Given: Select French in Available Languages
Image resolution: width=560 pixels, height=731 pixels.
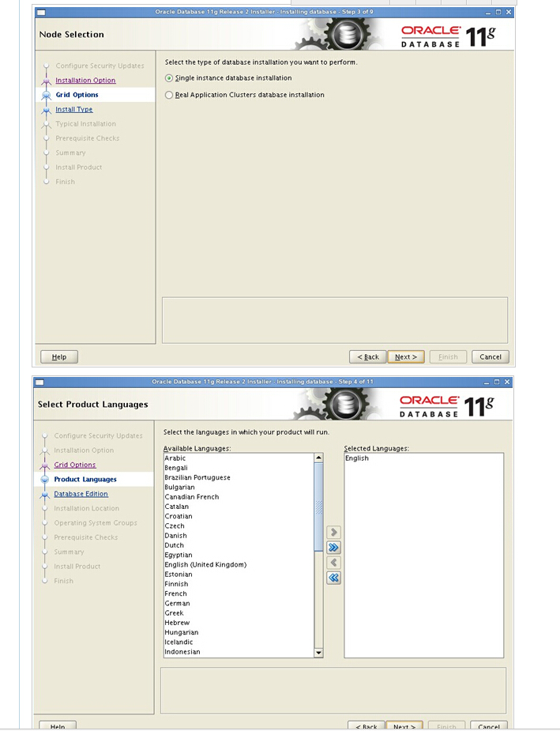Looking at the screenshot, I should (x=239, y=594).
